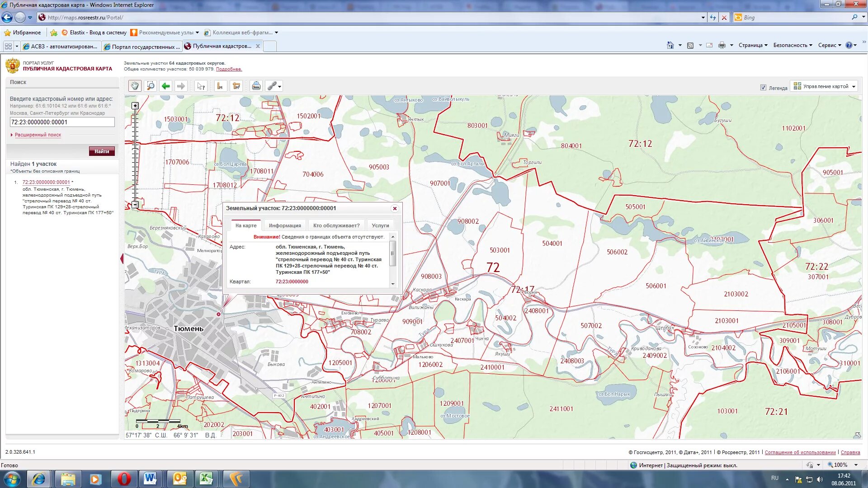
Task: Select the pan hand tool
Action: pos(135,86)
